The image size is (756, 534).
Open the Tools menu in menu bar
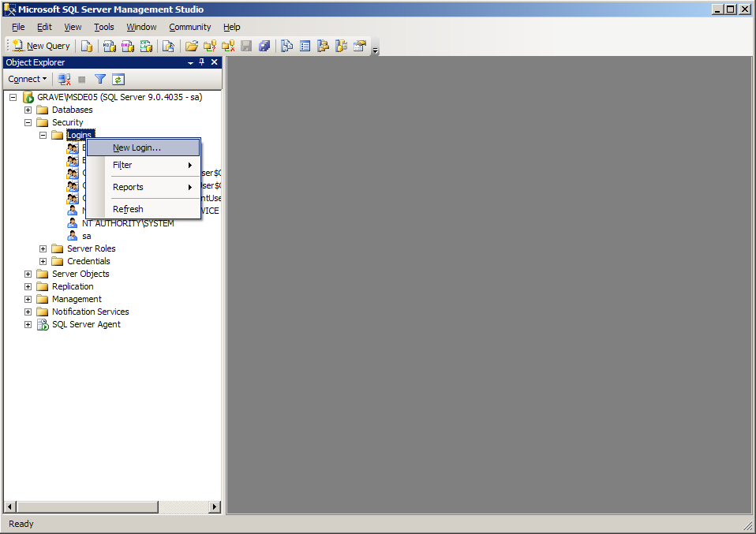point(104,27)
